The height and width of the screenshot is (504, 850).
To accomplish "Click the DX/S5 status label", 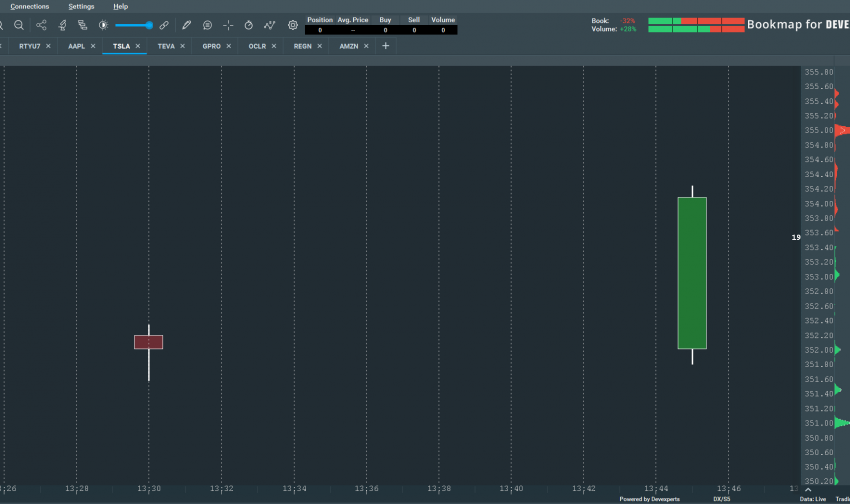I will 722,499.
